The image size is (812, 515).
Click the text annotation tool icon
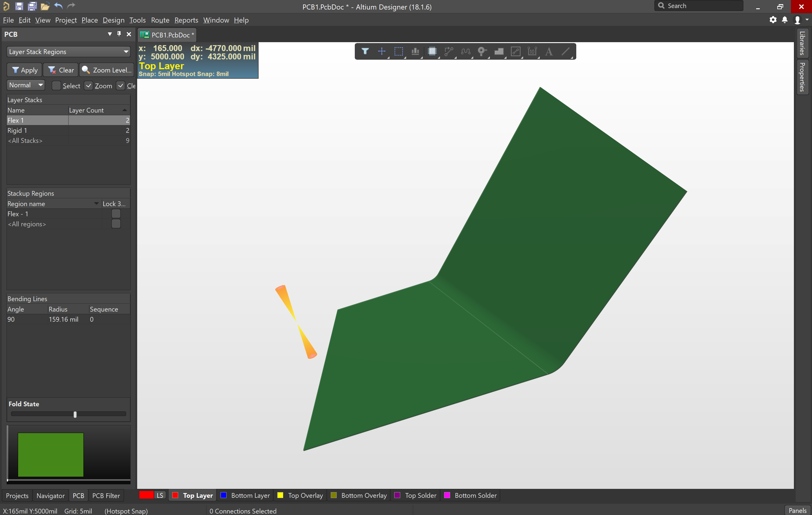coord(550,51)
